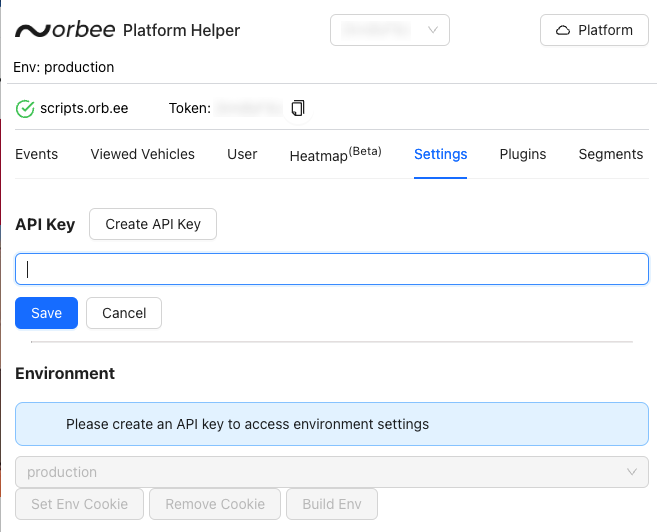Open the Viewed Vehicles tab
Viewport: 662px width, 532px height.
pyautogui.click(x=142, y=154)
